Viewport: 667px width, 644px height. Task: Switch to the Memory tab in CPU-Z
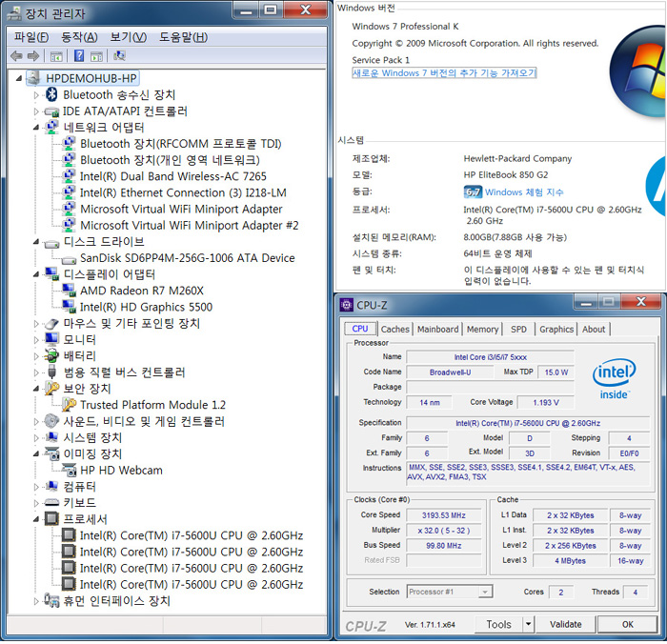point(482,330)
